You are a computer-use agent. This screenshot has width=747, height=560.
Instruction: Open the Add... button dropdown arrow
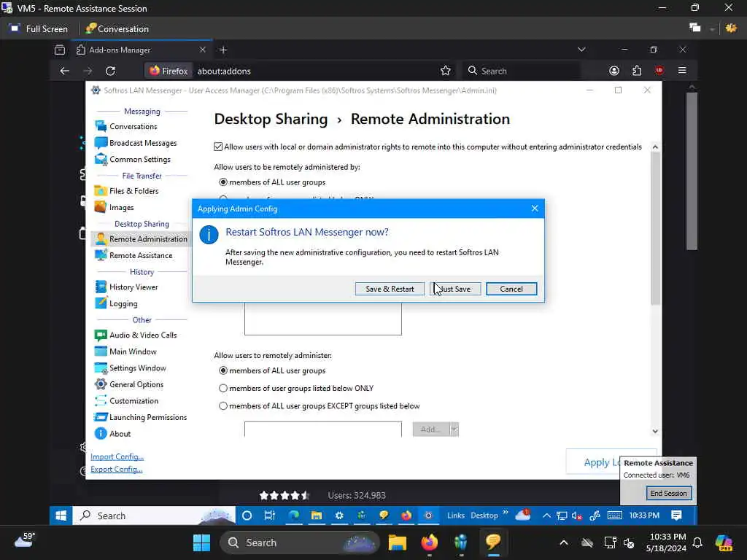coord(454,429)
